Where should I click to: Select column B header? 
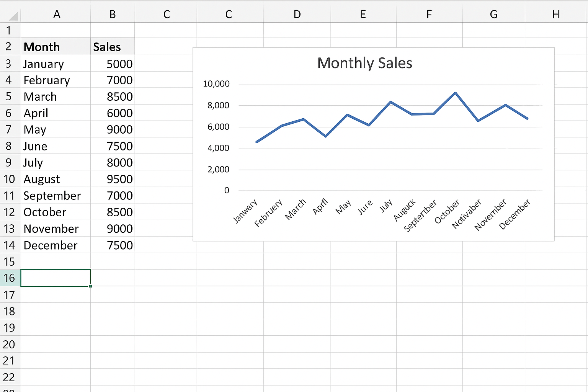[x=113, y=15]
